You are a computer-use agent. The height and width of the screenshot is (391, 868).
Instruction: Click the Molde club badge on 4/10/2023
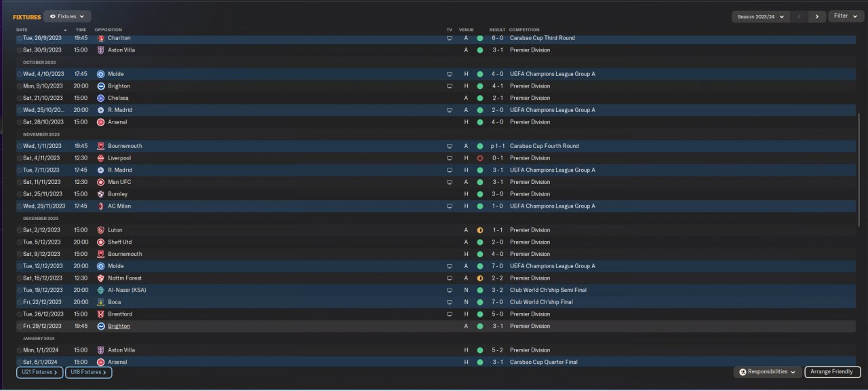point(100,74)
